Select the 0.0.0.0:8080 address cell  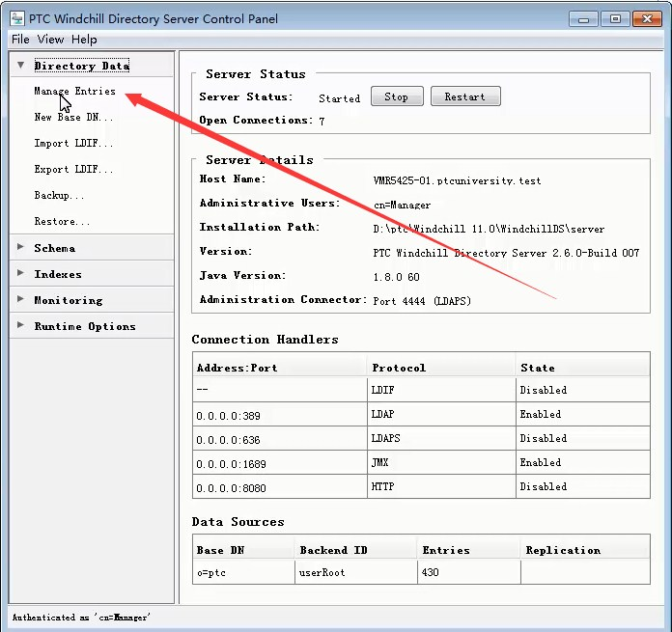click(x=280, y=486)
